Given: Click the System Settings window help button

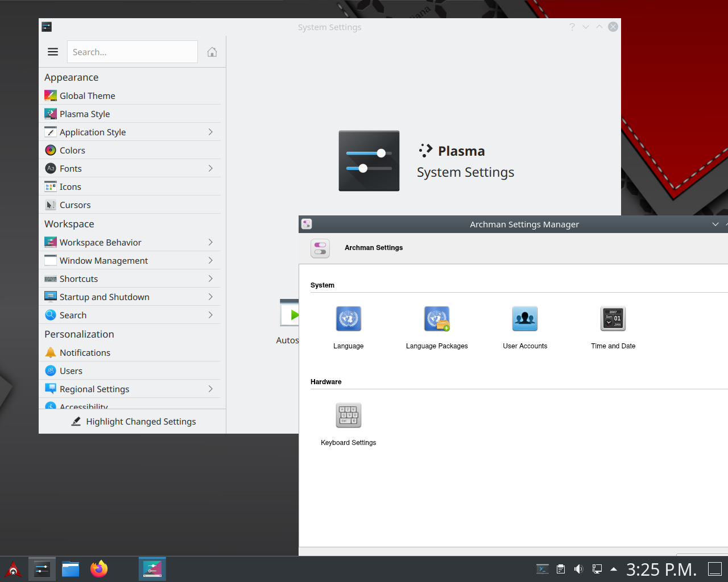Looking at the screenshot, I should click(x=572, y=27).
